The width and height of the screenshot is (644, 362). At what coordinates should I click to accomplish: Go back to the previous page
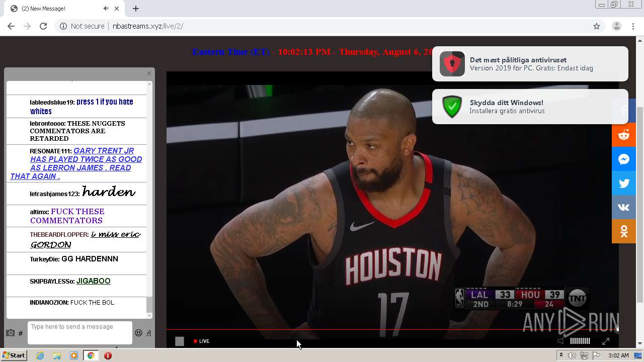(x=11, y=26)
